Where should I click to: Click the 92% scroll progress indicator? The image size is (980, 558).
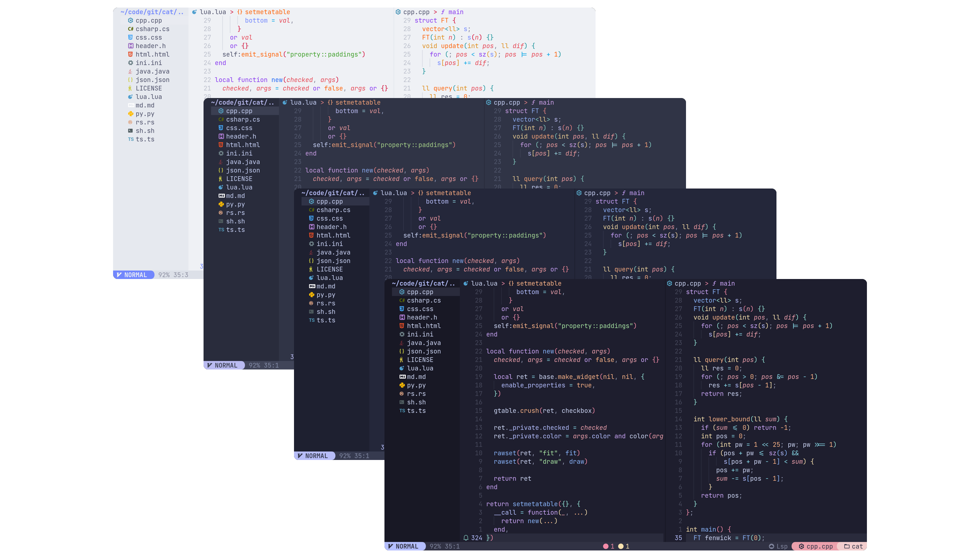click(x=435, y=546)
